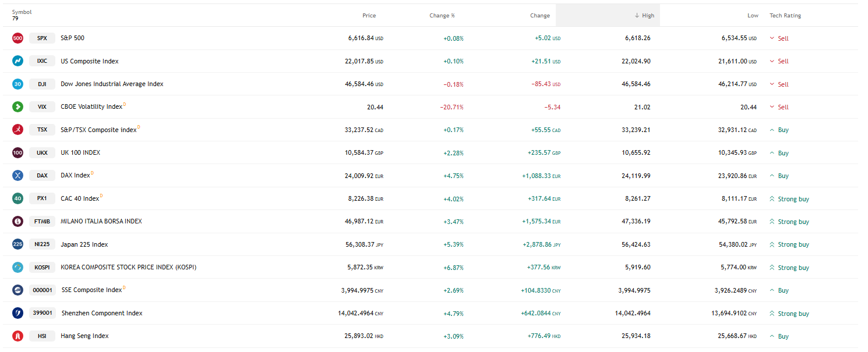Click the UK 100 UKX logo icon
The image size is (868, 352).
pyautogui.click(x=17, y=153)
